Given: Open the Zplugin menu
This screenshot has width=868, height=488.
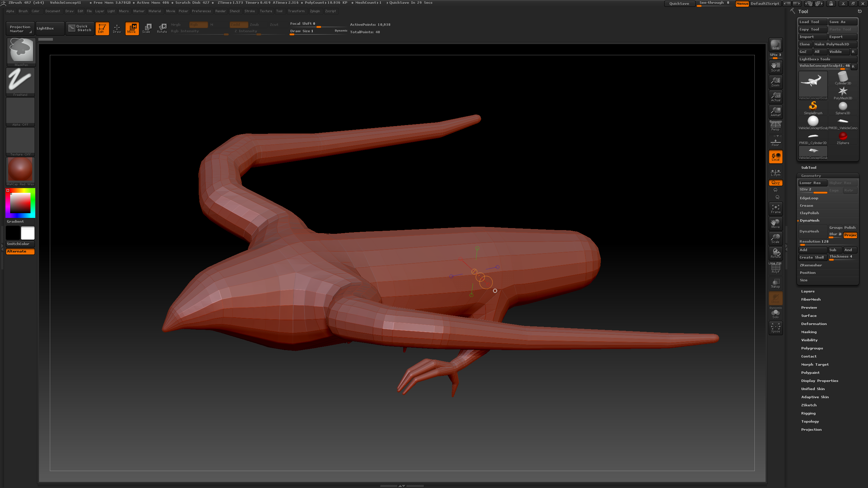Looking at the screenshot, I should click(315, 11).
